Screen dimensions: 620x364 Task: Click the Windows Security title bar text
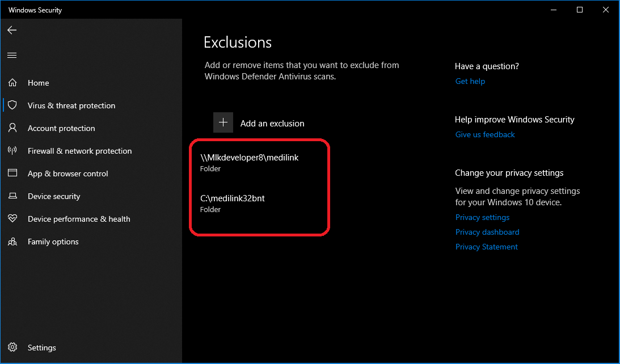(x=35, y=10)
